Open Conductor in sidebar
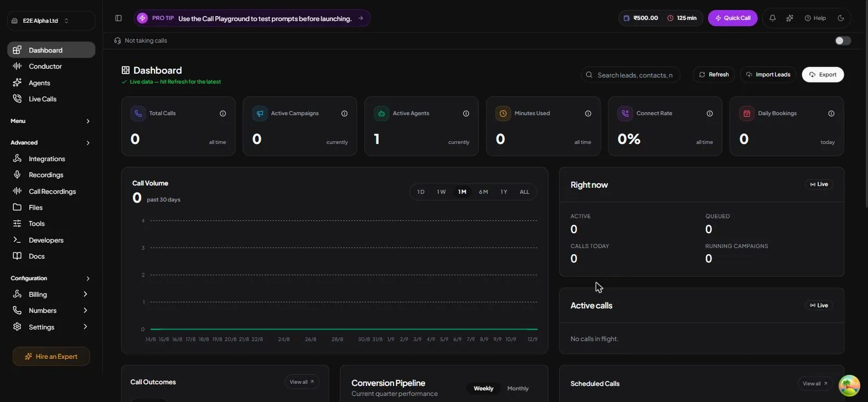Image resolution: width=868 pixels, height=402 pixels. [51, 66]
